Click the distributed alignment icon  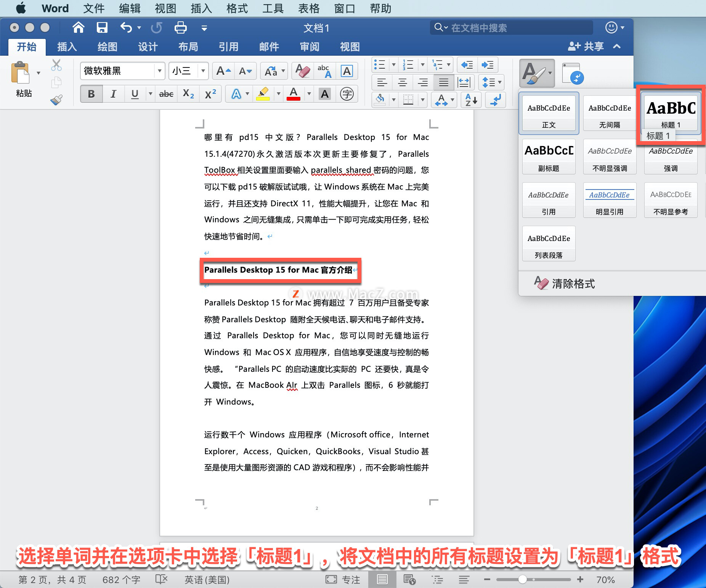(x=464, y=82)
